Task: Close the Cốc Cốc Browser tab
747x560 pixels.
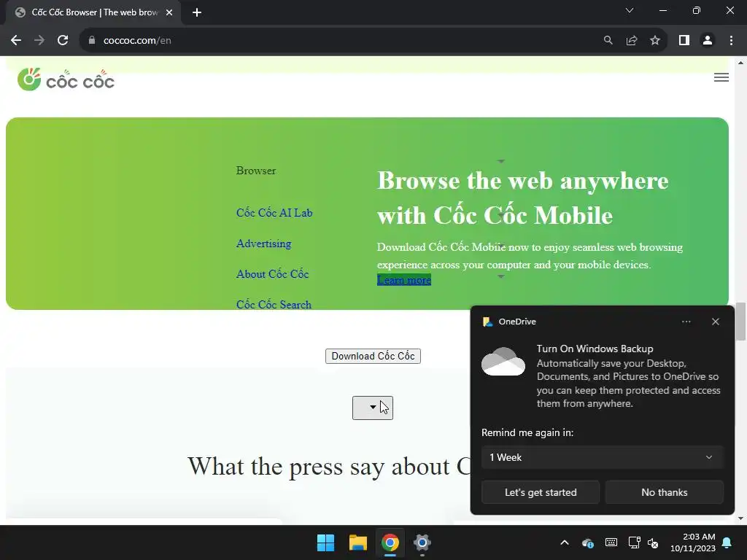Action: (169, 12)
